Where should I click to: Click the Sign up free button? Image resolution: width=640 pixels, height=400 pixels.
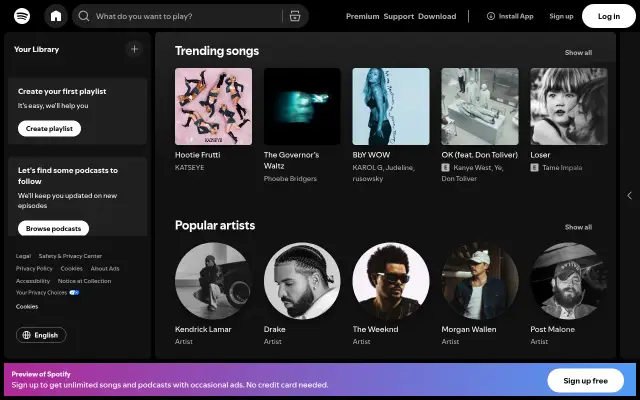pos(585,381)
